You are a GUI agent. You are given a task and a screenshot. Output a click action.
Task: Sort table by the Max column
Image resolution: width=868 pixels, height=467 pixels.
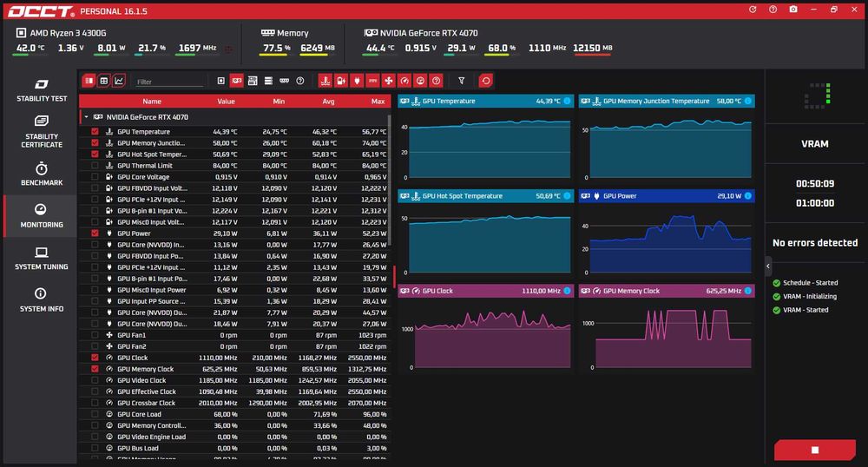tap(378, 102)
